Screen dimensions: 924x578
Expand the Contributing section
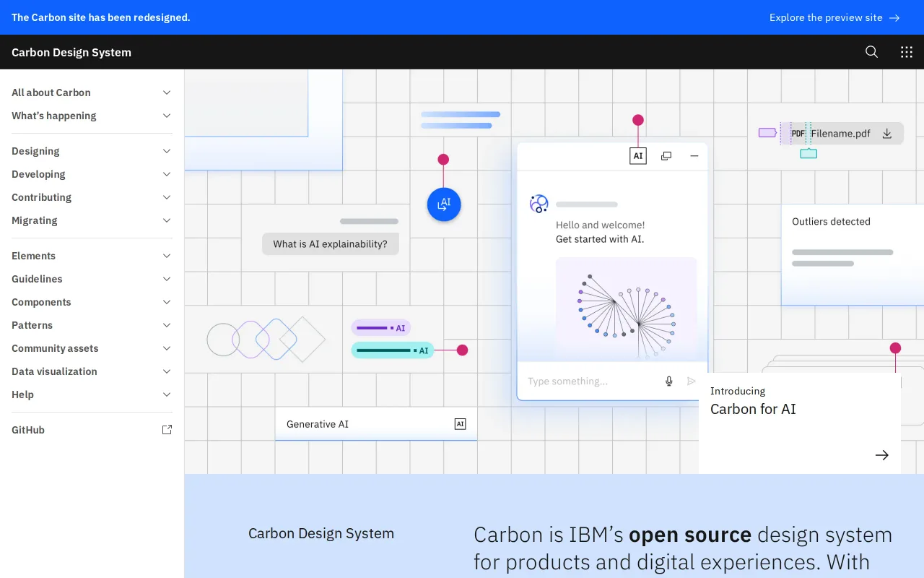tap(92, 197)
